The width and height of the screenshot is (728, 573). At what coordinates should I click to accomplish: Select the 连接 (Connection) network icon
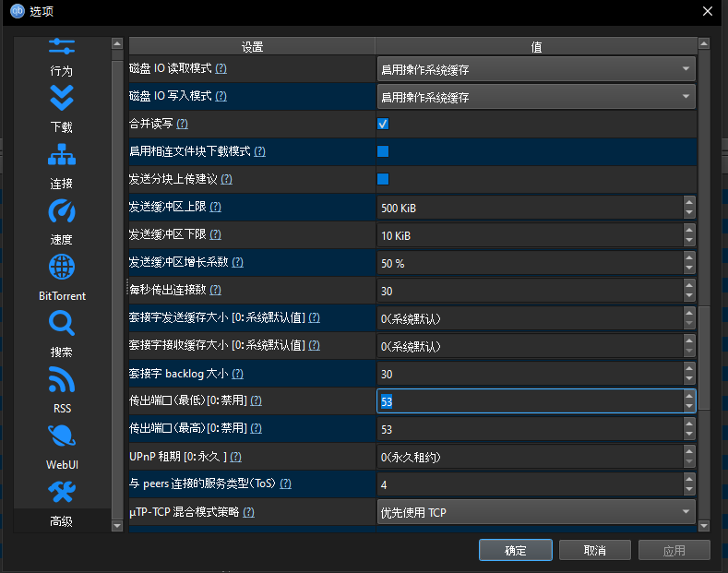click(61, 154)
